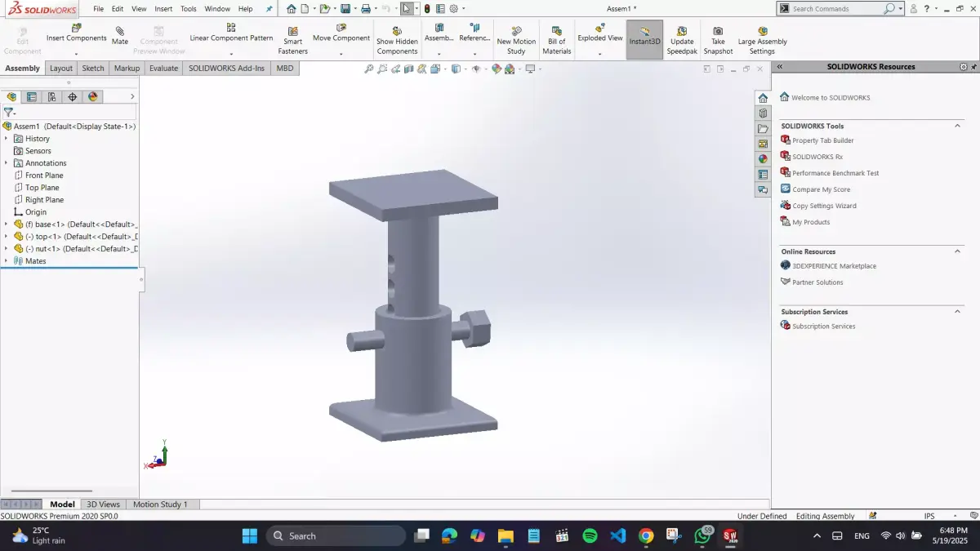980x551 pixels.
Task: Open Bill of Materials
Action: 556,36
